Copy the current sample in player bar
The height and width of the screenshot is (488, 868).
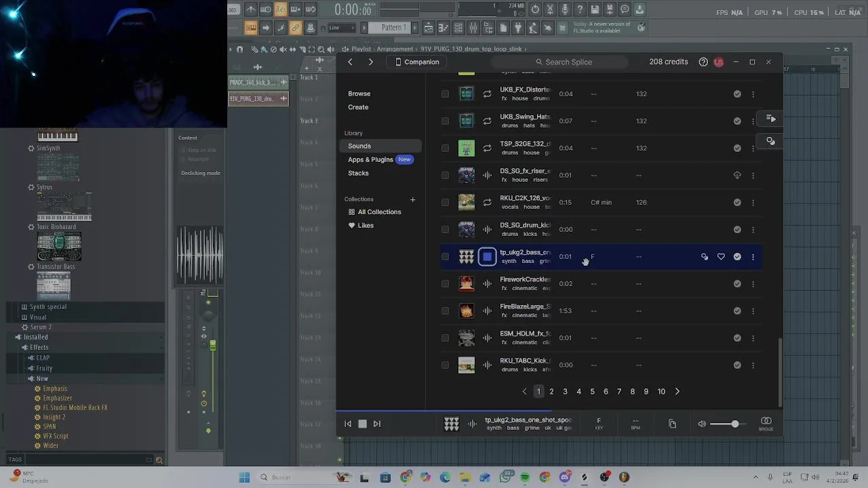click(672, 424)
